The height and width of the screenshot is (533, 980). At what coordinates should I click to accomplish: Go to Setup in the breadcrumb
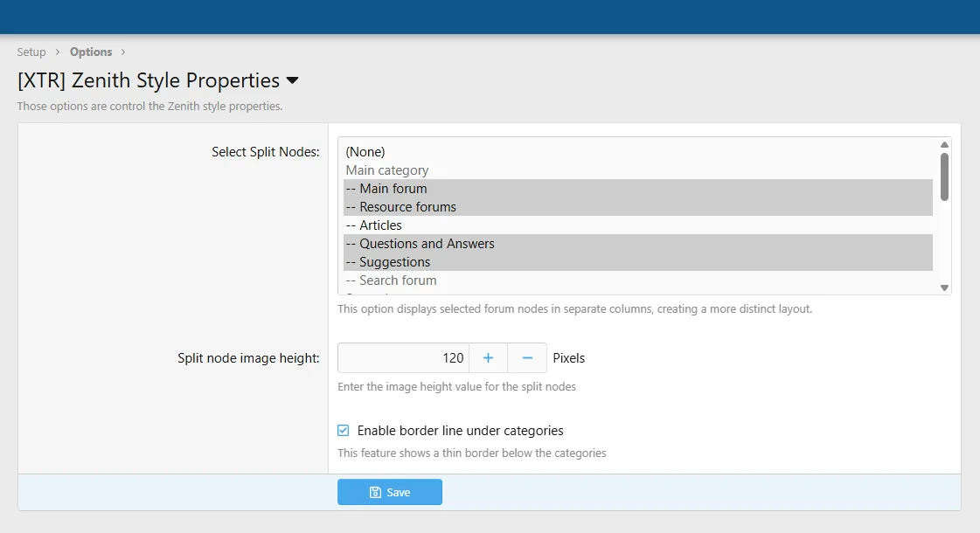[x=31, y=52]
